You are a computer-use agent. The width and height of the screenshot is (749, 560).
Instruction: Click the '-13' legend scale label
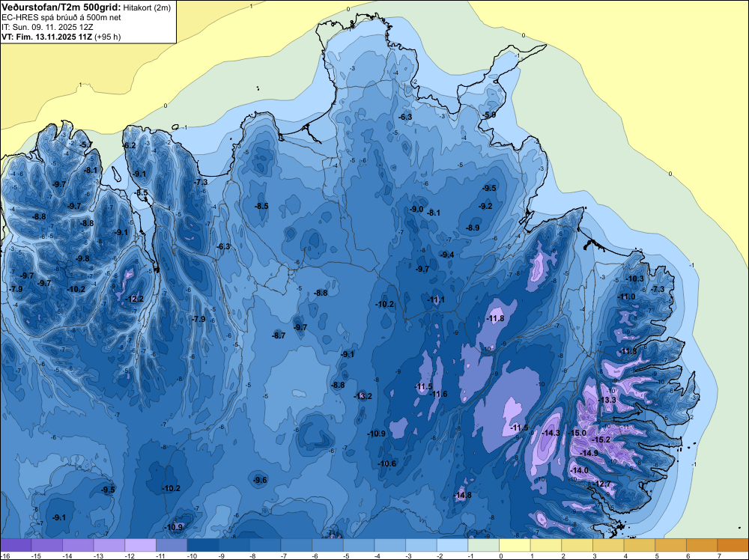tap(98, 556)
